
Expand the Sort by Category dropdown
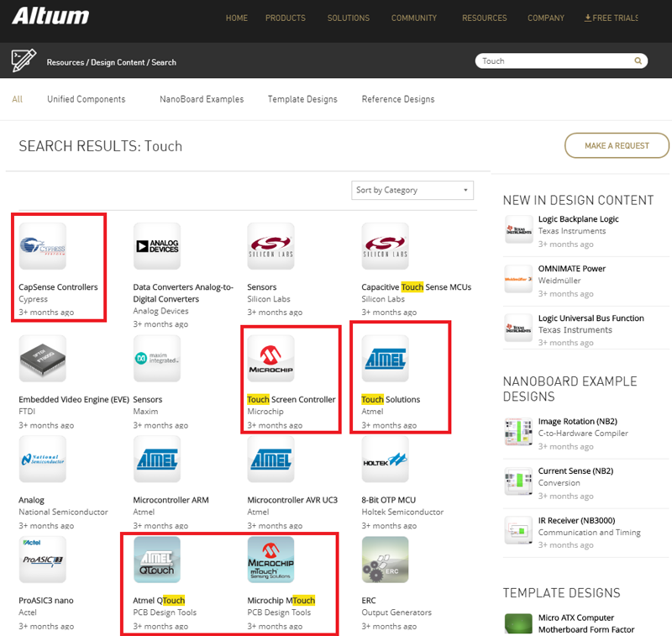412,191
